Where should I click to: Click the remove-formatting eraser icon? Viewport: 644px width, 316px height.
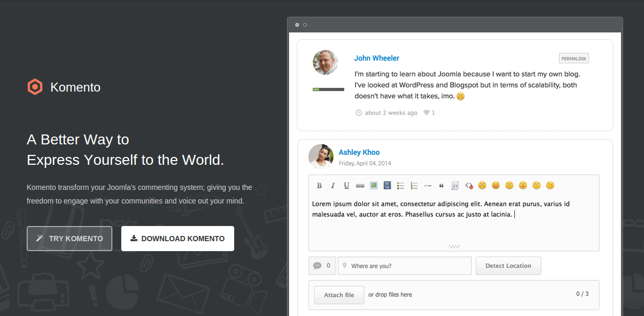point(469,185)
